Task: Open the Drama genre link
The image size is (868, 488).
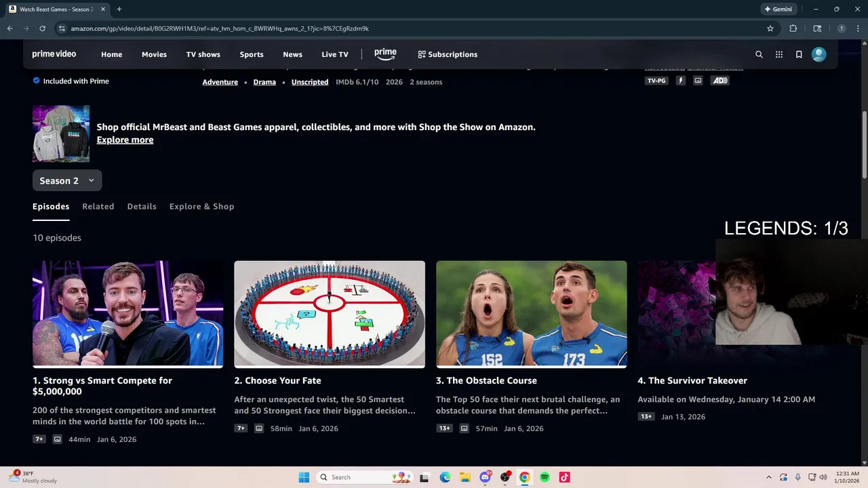Action: point(264,82)
